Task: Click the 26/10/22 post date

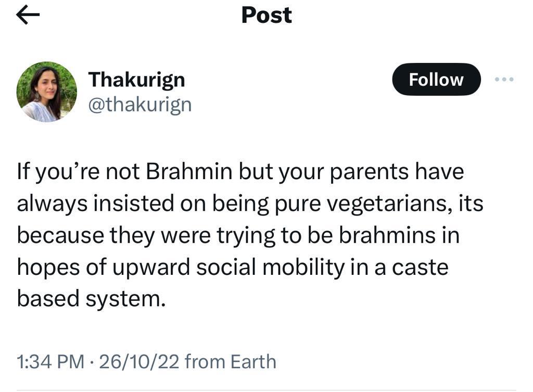Action: pos(139,361)
